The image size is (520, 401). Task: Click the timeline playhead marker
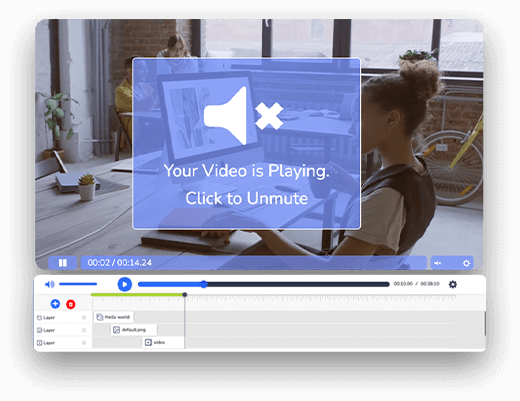(x=185, y=295)
